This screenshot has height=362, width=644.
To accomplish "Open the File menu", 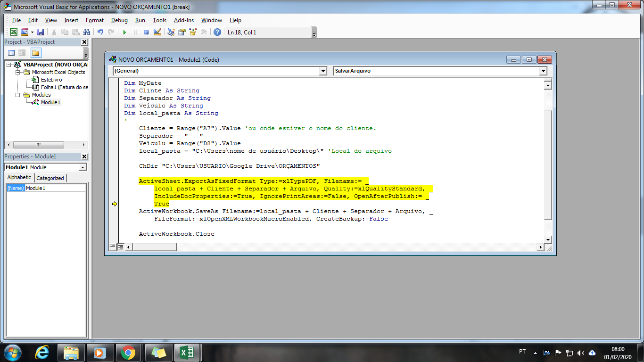I will (17, 20).
